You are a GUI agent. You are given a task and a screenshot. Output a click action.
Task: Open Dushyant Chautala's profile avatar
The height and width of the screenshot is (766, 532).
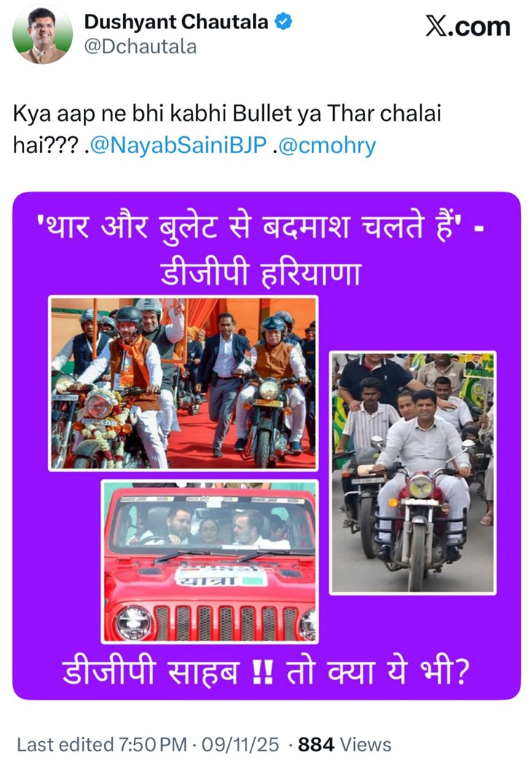tap(42, 35)
